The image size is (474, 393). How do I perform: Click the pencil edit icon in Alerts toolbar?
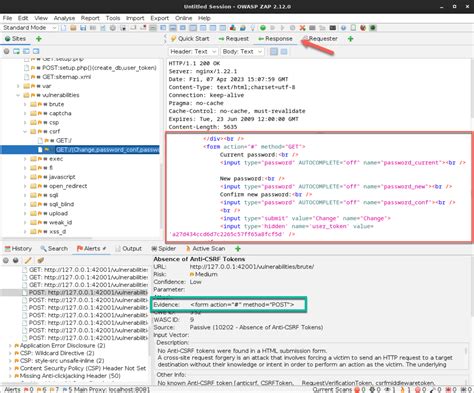[28, 260]
